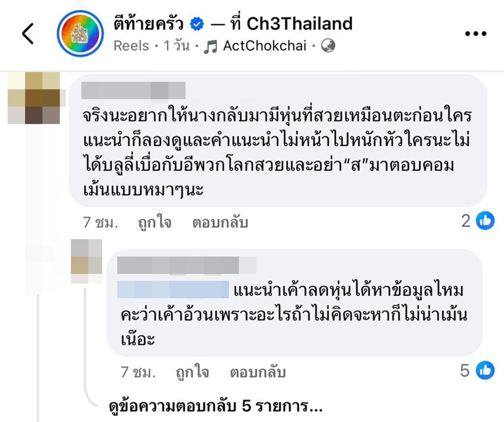This screenshot has height=422, width=504.
Task: Tap the ตีท้ายครัว rainbow profile picture
Action: [x=80, y=34]
